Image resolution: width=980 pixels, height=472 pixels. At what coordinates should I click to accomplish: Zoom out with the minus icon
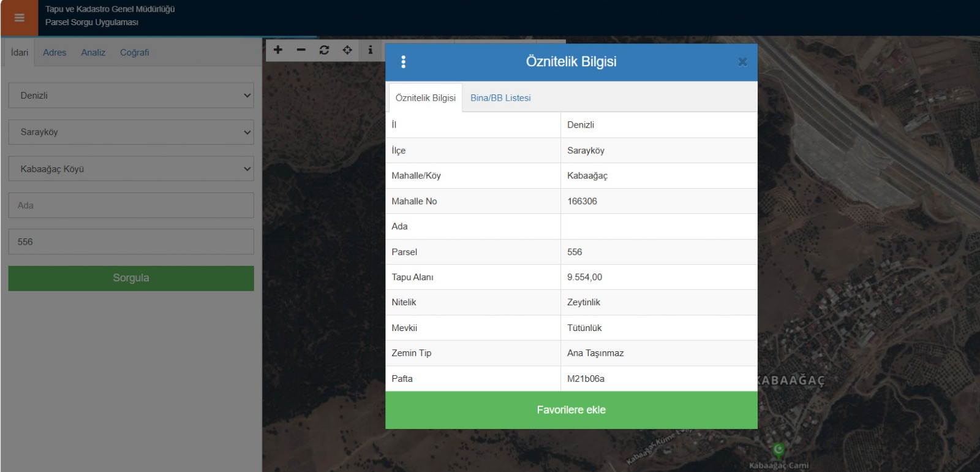click(301, 50)
